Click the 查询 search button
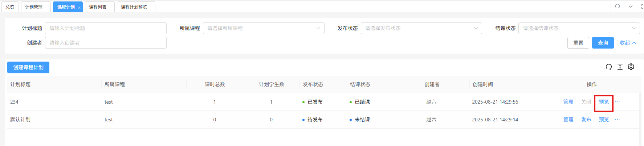The height and width of the screenshot is (146, 644). pyautogui.click(x=603, y=43)
